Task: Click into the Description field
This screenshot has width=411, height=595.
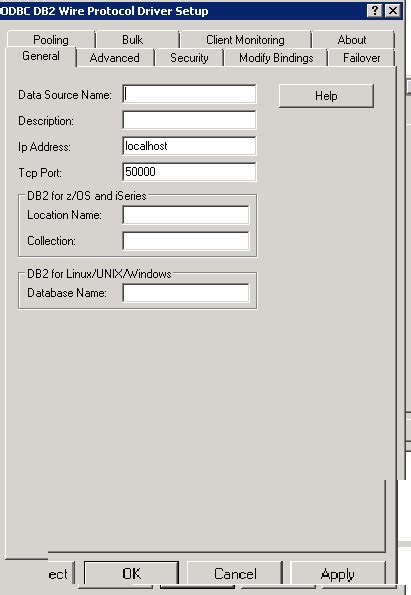Action: tap(189, 120)
